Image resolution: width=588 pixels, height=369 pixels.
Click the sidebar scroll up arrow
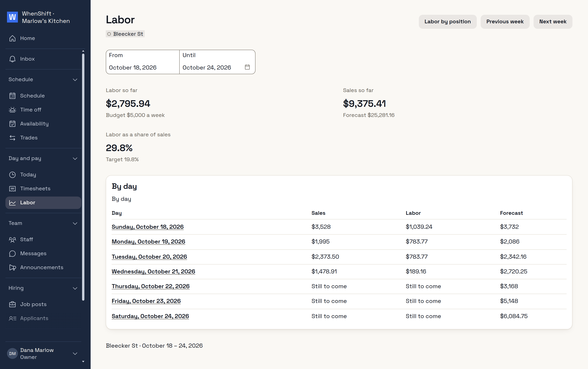(83, 51)
